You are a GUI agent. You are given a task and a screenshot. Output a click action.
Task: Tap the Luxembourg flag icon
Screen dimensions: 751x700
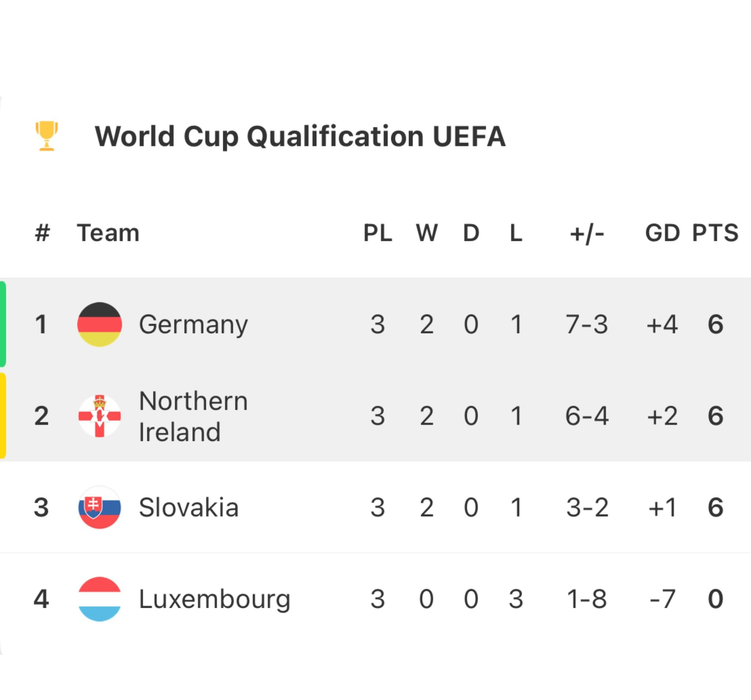coord(99,599)
